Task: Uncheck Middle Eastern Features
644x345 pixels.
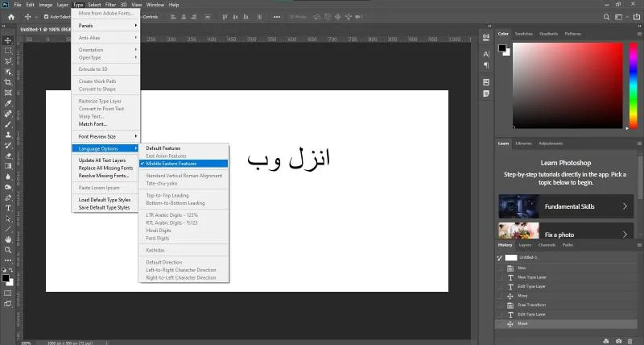Action: pos(184,164)
